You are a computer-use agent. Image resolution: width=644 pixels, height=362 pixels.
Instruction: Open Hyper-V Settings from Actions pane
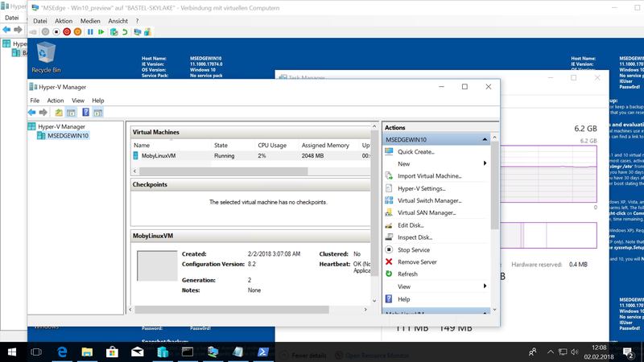click(421, 188)
